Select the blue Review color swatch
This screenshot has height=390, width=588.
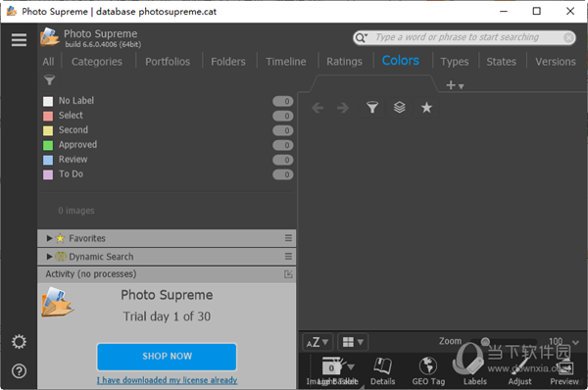pos(48,160)
